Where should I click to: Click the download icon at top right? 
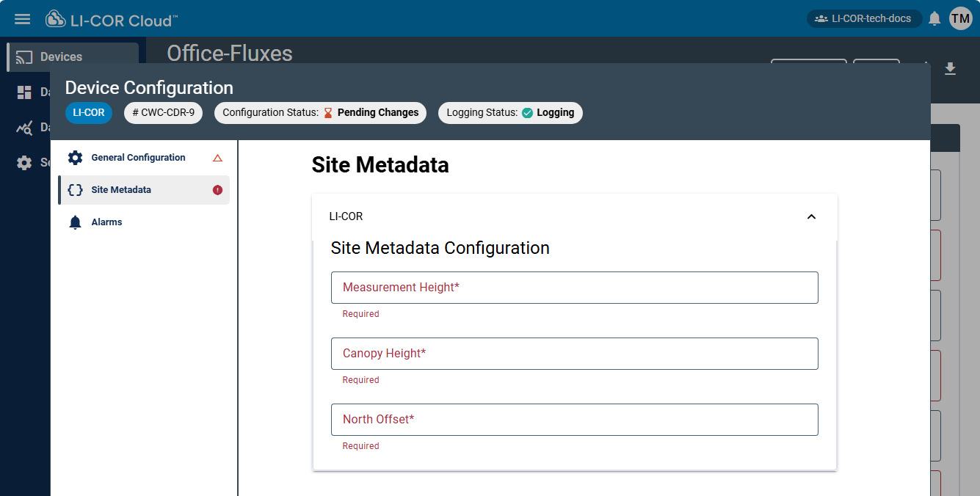pos(950,69)
